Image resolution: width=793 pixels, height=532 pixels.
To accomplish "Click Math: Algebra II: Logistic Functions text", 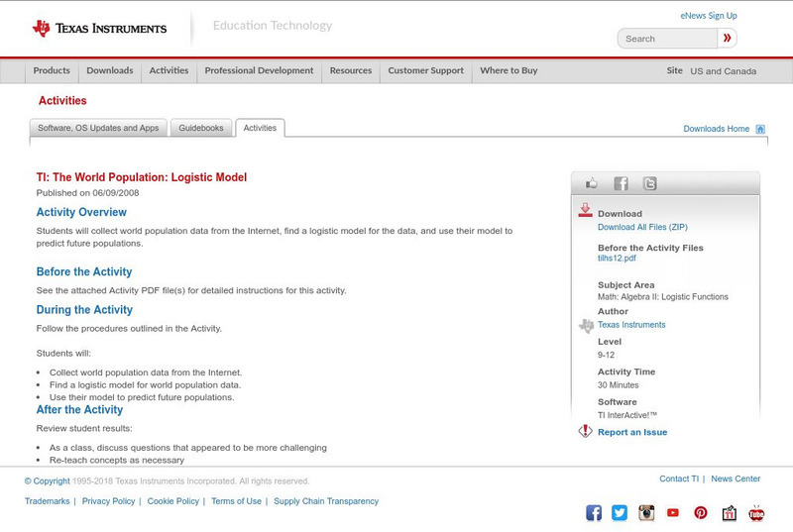I will [662, 297].
